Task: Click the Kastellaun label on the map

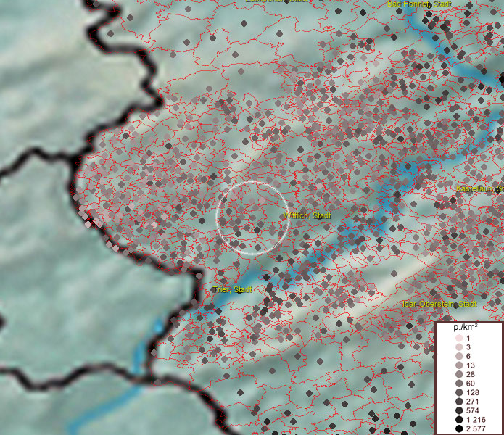Action: pos(480,188)
